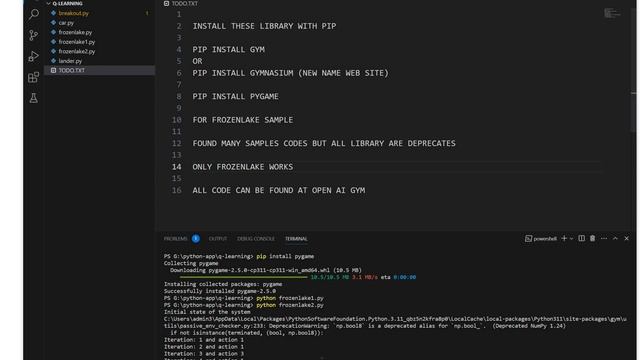640x360 pixels.
Task: Open frozenlake2.py in the explorer
Action: 77,51
